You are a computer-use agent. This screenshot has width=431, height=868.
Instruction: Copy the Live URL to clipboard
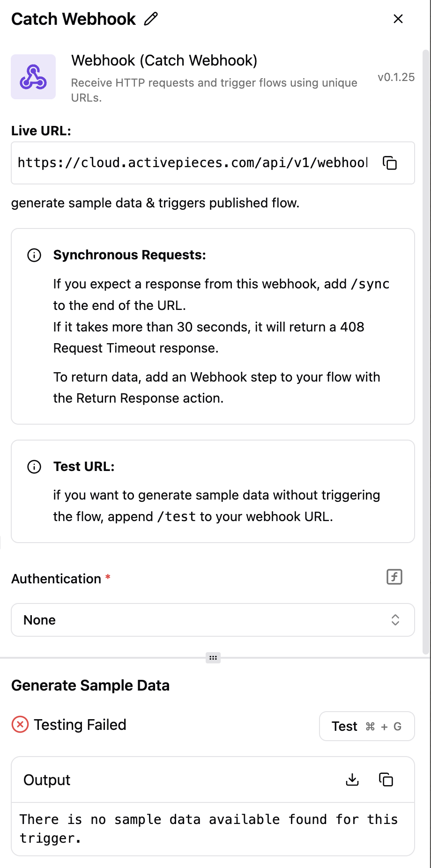390,163
